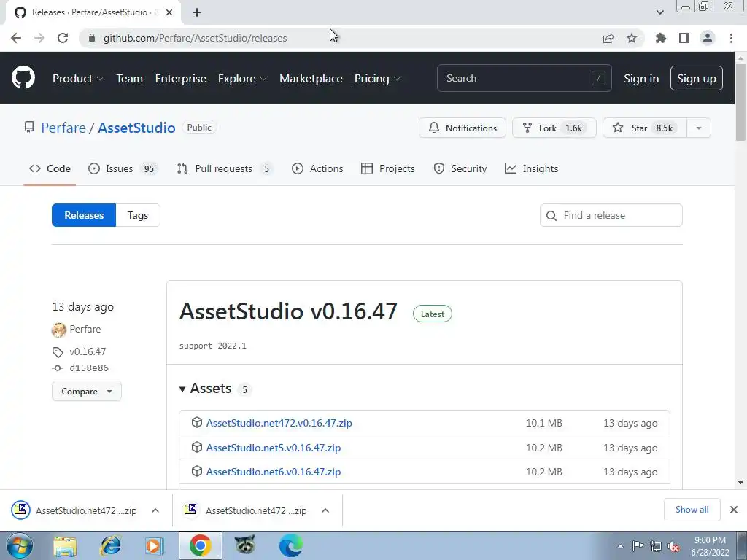Open the Chrome profile avatar
This screenshot has width=747, height=560.
708,38
